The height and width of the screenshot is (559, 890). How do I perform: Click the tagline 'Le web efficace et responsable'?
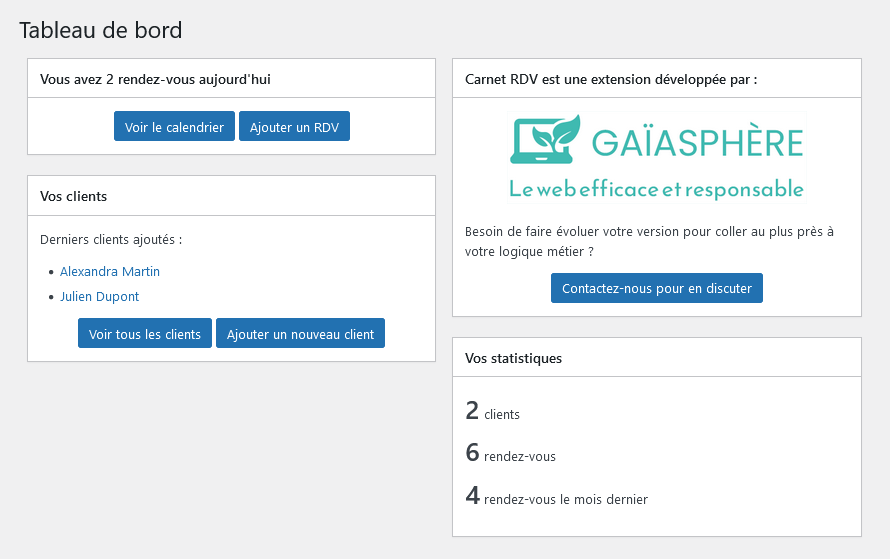pos(656,188)
